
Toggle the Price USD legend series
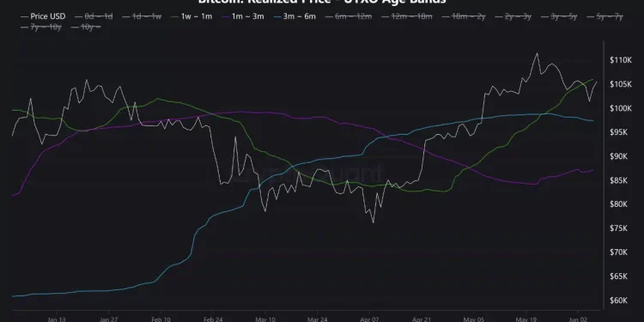tap(43, 16)
